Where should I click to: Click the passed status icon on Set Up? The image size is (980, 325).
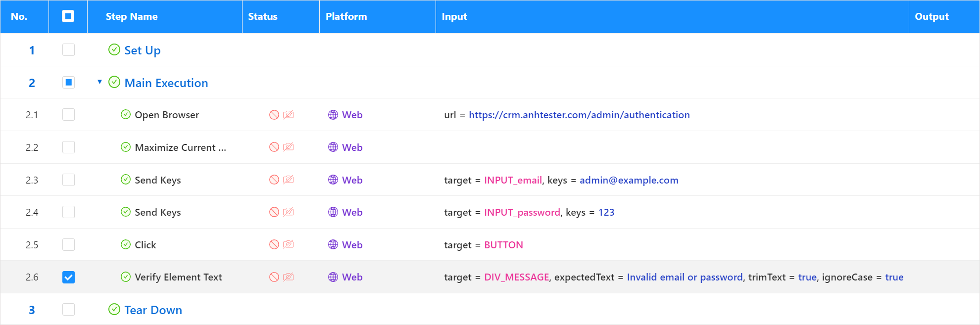tap(114, 49)
